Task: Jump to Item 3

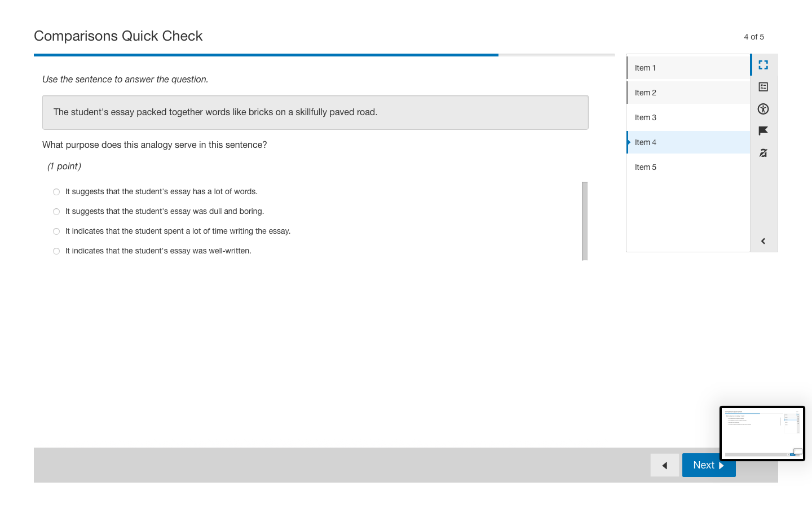Action: (x=688, y=117)
